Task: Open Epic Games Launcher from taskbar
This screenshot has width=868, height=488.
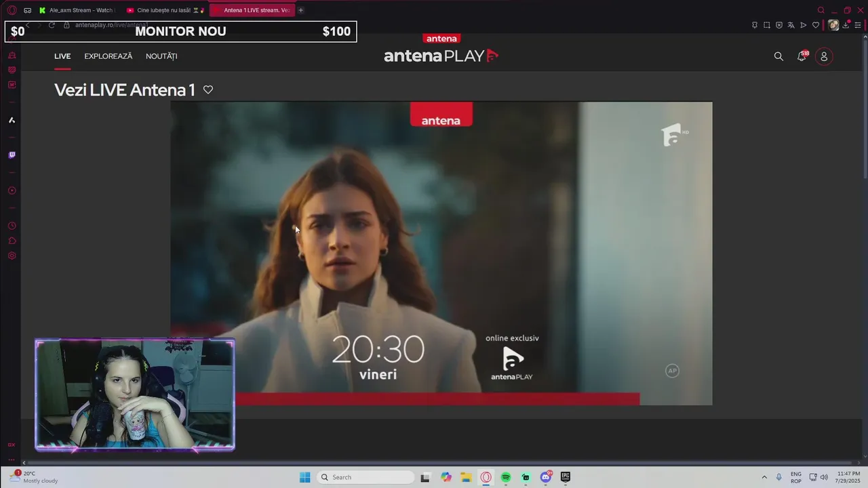Action: 566,477
